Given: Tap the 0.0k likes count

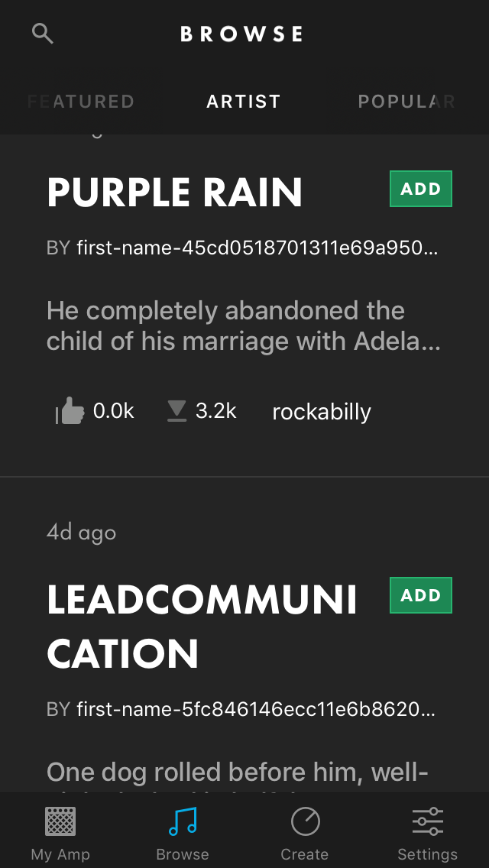Looking at the screenshot, I should [113, 411].
